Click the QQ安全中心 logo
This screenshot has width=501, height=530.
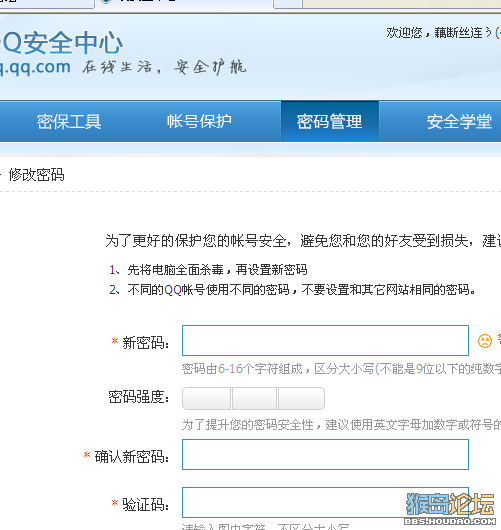(x=62, y=43)
